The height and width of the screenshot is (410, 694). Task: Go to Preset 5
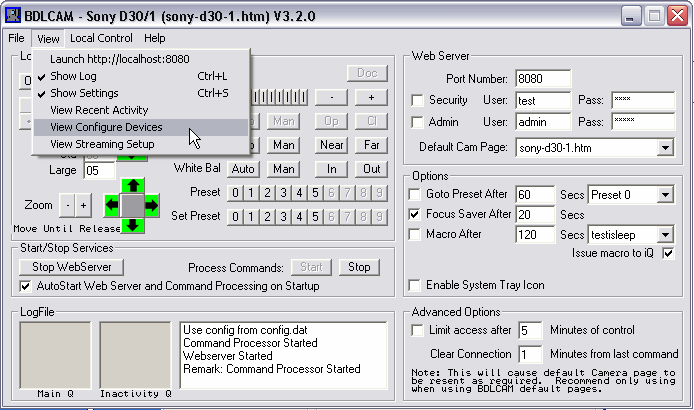315,193
